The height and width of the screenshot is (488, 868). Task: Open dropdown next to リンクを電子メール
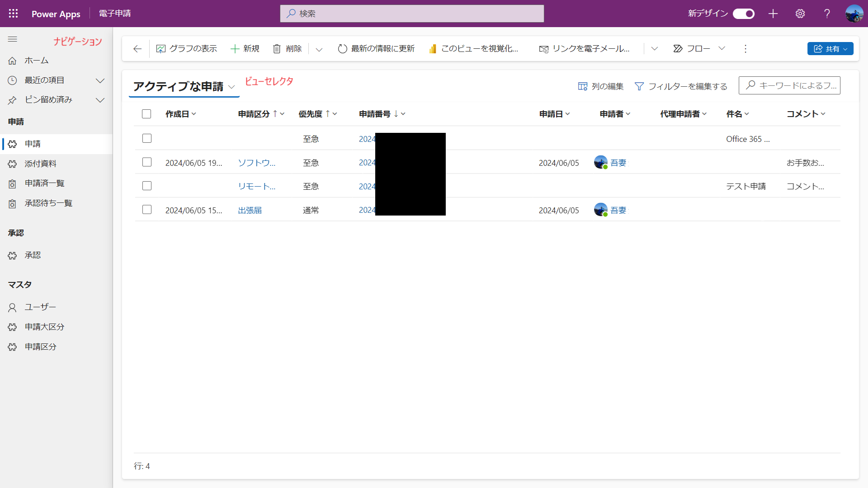coord(655,49)
